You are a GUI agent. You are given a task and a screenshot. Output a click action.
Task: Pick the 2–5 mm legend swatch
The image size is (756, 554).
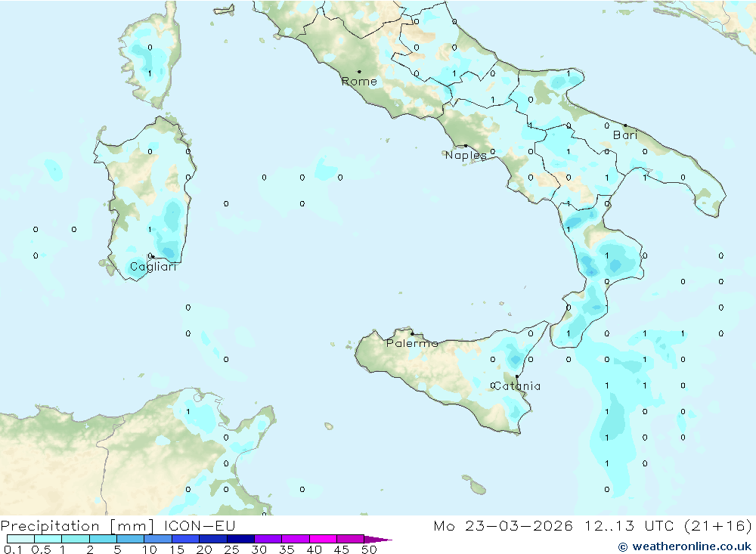click(103, 539)
